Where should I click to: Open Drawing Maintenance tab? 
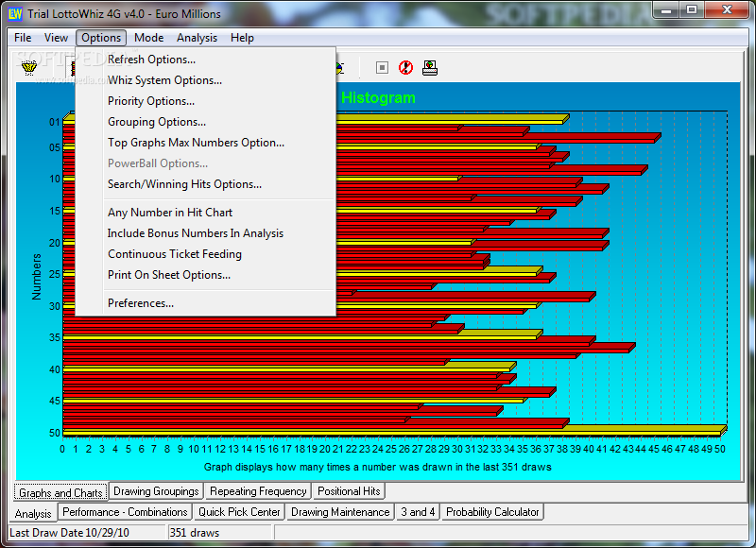pyautogui.click(x=340, y=512)
